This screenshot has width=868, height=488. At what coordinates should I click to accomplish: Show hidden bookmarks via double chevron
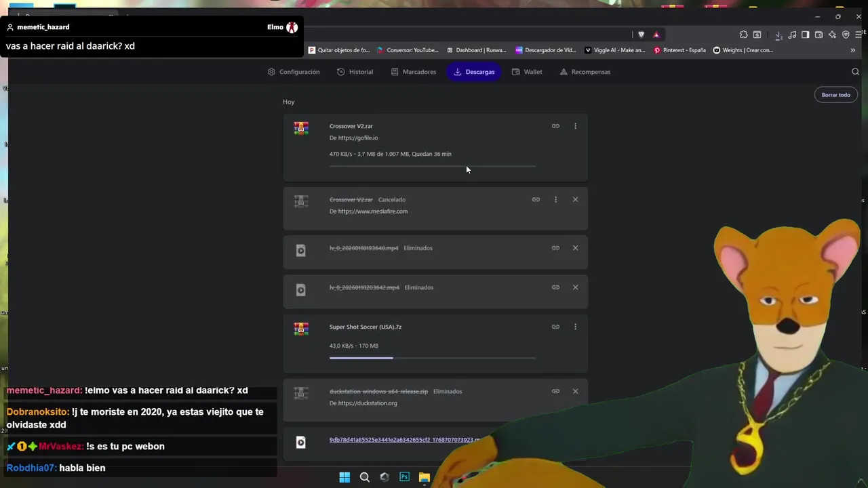click(x=852, y=50)
